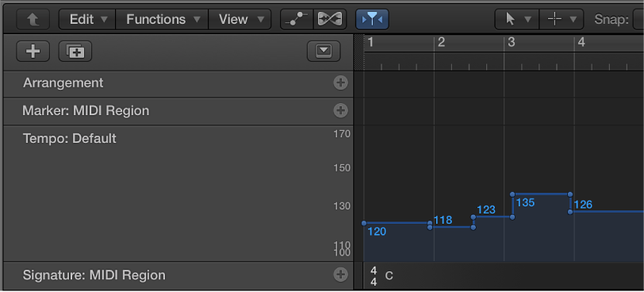644x292 pixels.
Task: Select the 120 tempo point
Action: (364, 223)
